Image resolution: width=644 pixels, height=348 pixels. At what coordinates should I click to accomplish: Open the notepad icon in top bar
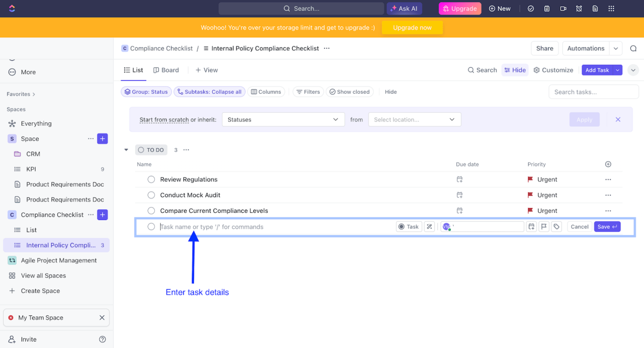pyautogui.click(x=547, y=9)
